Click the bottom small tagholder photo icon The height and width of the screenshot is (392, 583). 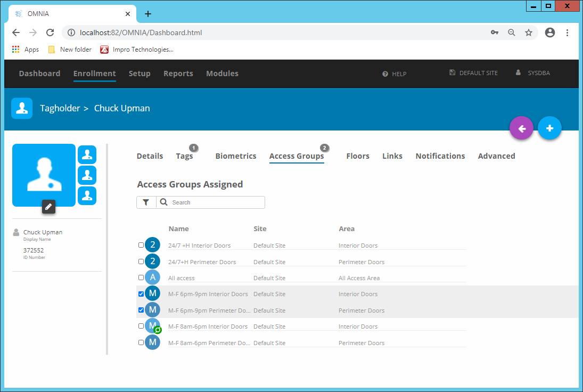(87, 195)
